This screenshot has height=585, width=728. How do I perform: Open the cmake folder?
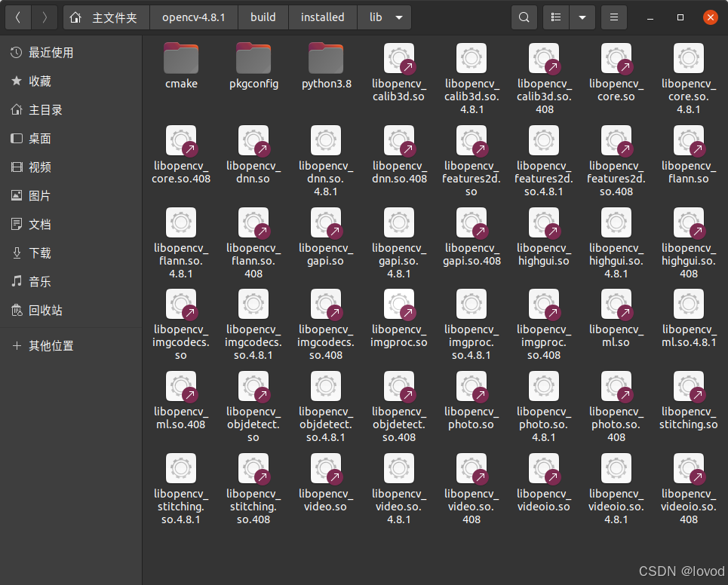coord(181,59)
